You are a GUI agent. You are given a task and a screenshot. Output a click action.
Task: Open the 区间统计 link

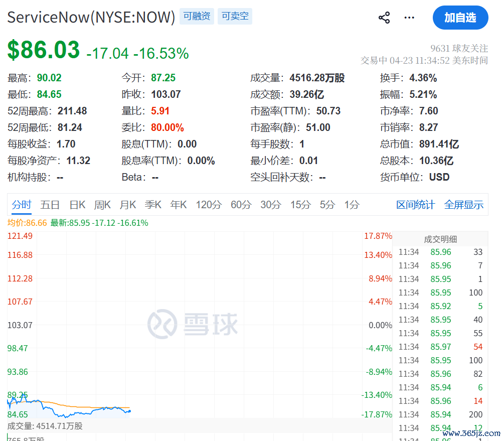(415, 205)
